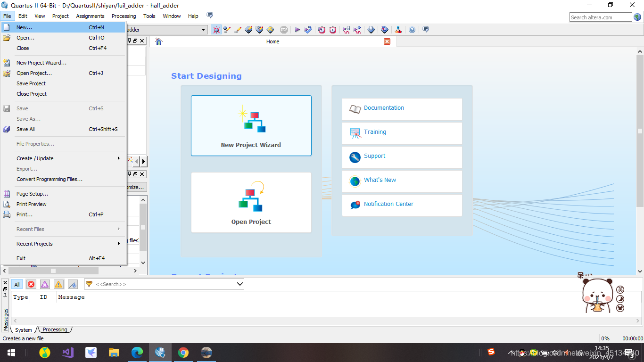Open the Tools menu in menu bar
644x362 pixels.
[x=149, y=16]
